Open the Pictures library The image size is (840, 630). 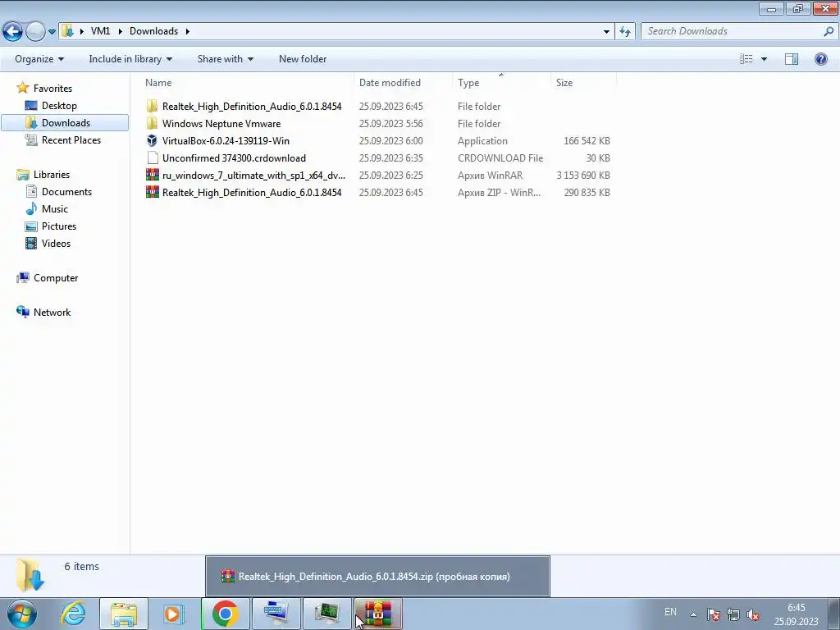[59, 226]
